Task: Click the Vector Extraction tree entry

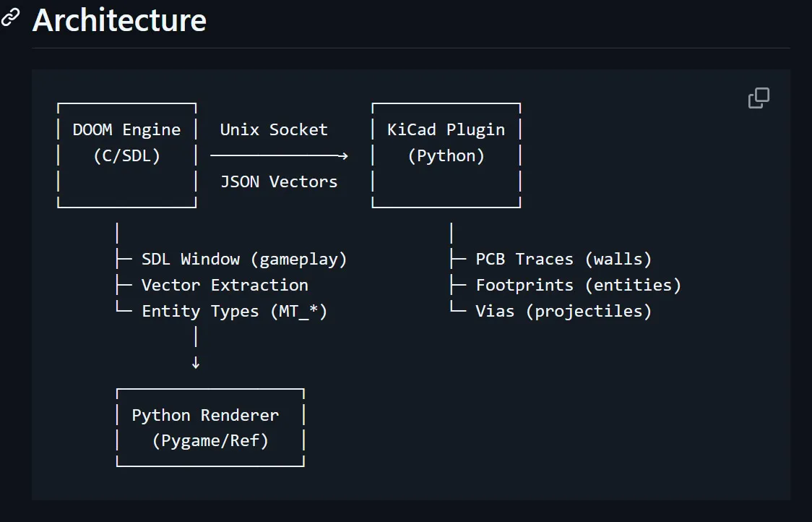Action: (x=225, y=285)
